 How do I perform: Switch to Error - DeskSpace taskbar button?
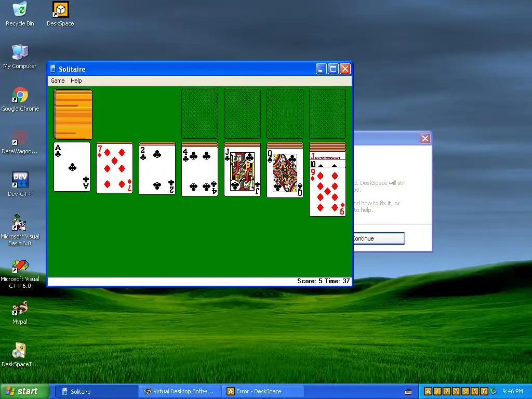(x=263, y=391)
